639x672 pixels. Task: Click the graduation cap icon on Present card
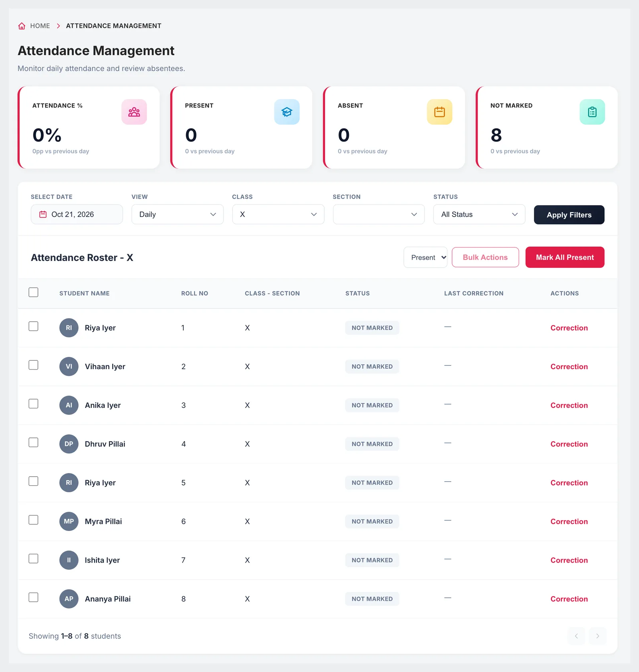click(287, 112)
